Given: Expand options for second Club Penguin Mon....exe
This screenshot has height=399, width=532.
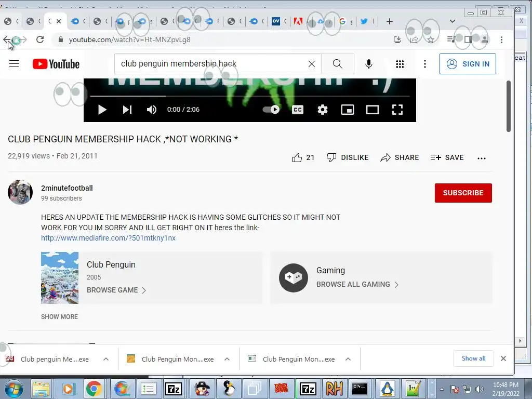Looking at the screenshot, I should [x=227, y=360].
